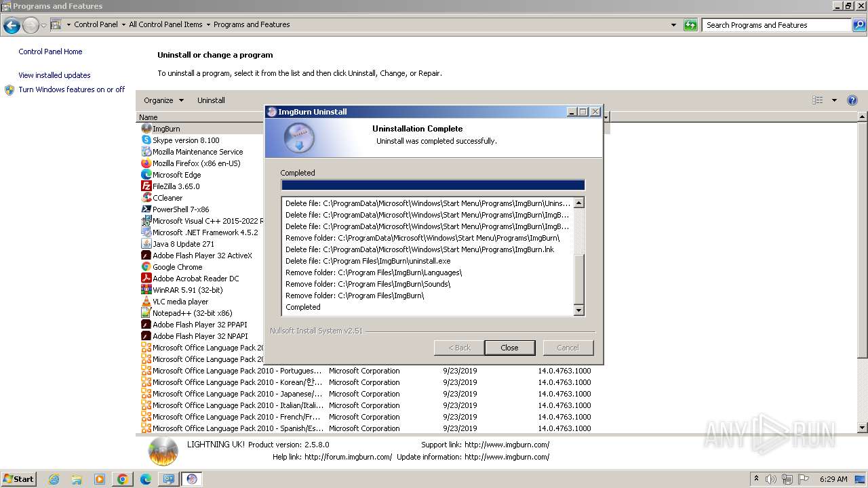Select Adobe Acrobat Reader DC icon
The height and width of the screenshot is (488, 868).
[x=146, y=279]
